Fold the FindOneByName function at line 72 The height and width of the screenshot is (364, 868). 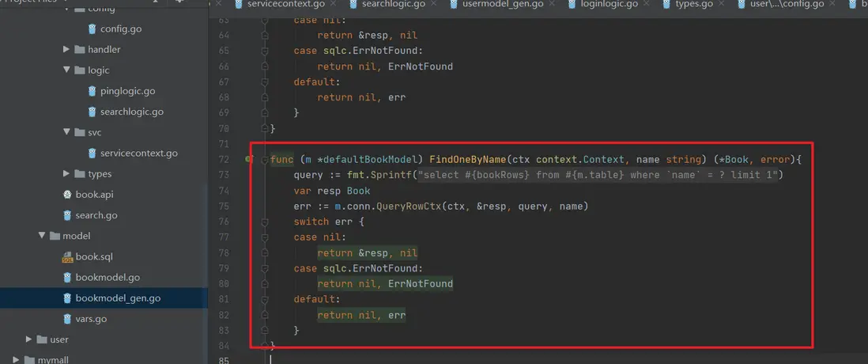click(265, 160)
